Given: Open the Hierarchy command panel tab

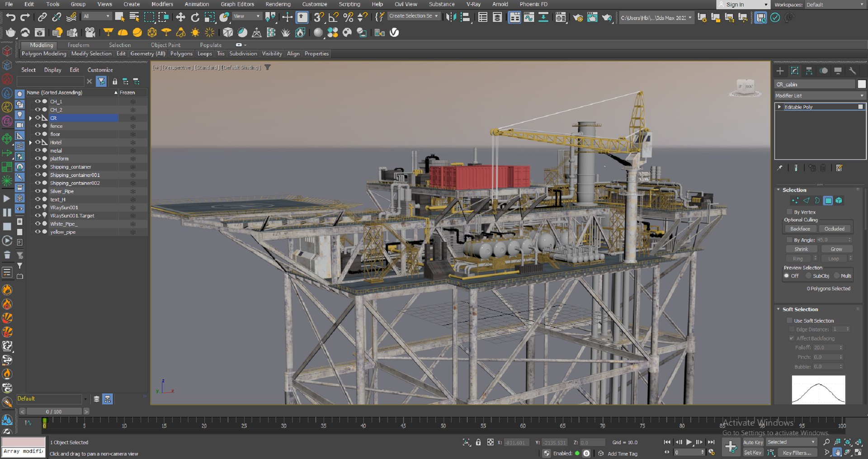Looking at the screenshot, I should pos(809,71).
